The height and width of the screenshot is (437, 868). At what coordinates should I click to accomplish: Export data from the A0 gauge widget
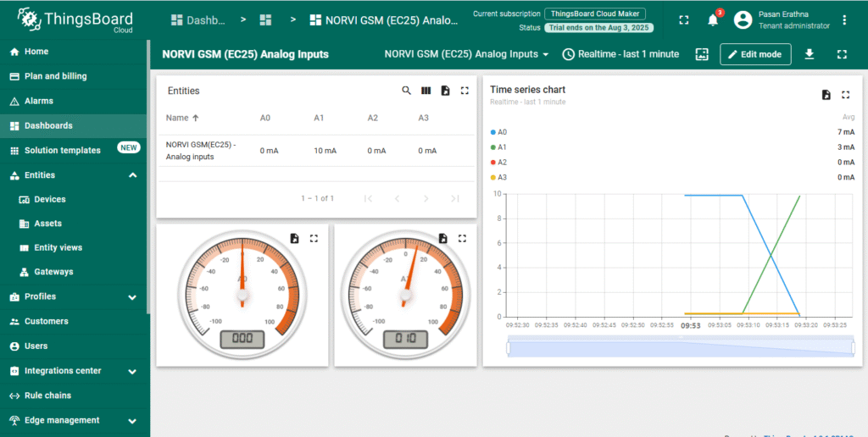point(294,239)
